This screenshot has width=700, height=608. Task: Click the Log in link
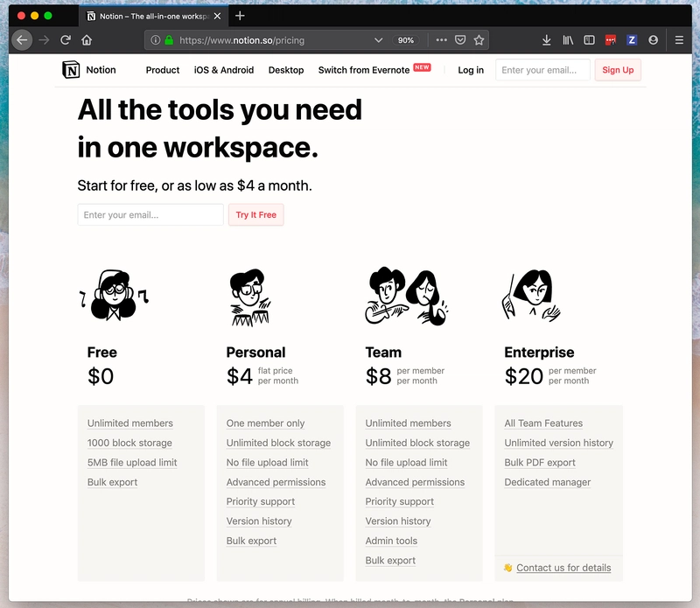471,70
